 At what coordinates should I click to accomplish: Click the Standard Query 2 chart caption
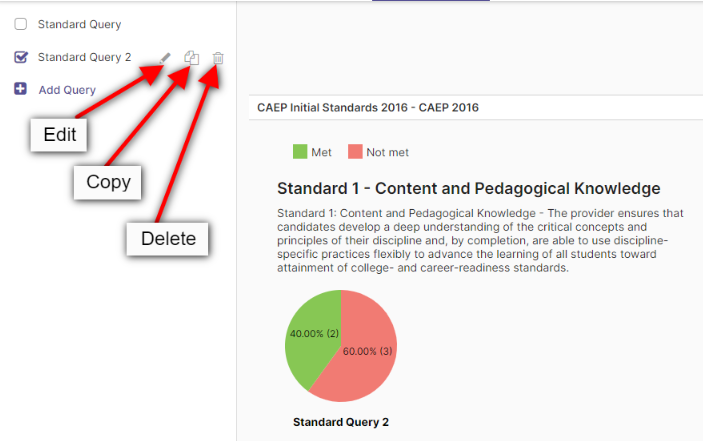[x=341, y=422]
